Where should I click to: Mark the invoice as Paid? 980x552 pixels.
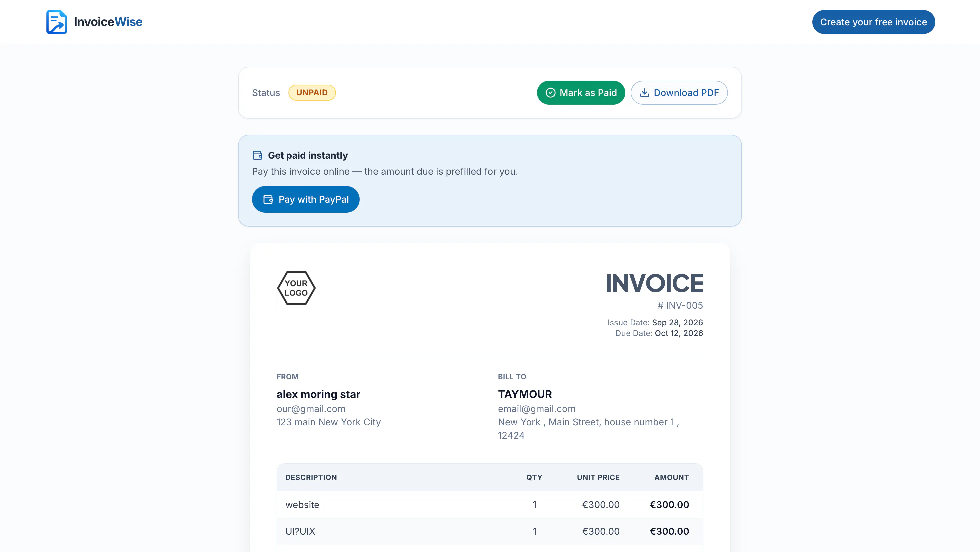tap(581, 92)
